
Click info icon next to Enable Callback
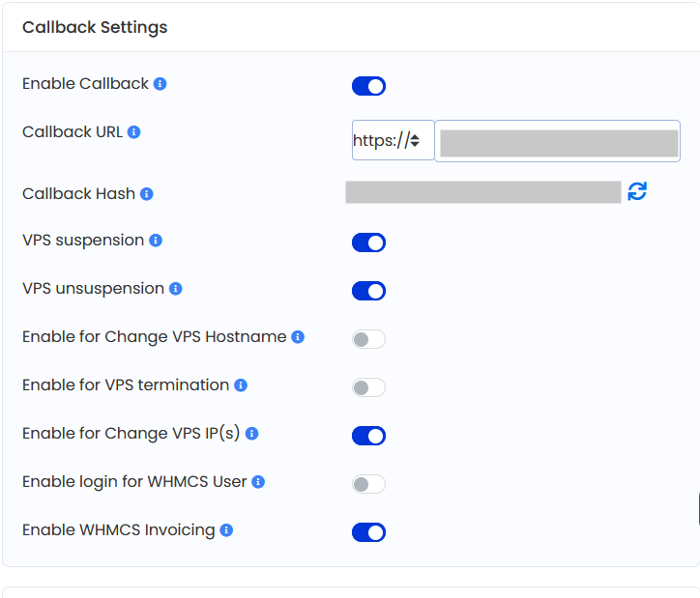point(160,84)
